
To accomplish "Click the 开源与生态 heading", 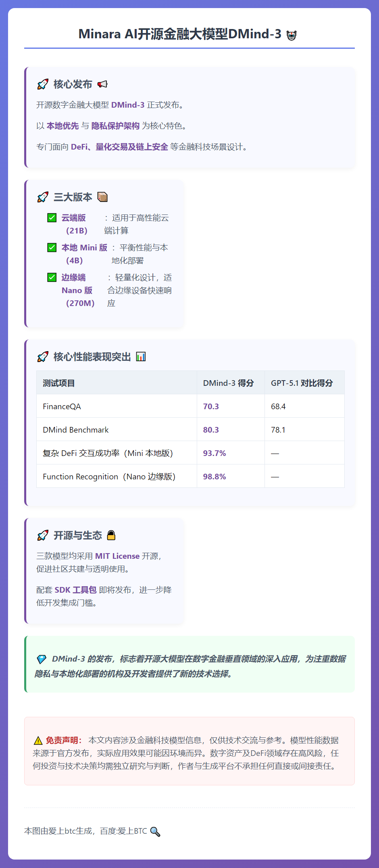I will pos(78,535).
